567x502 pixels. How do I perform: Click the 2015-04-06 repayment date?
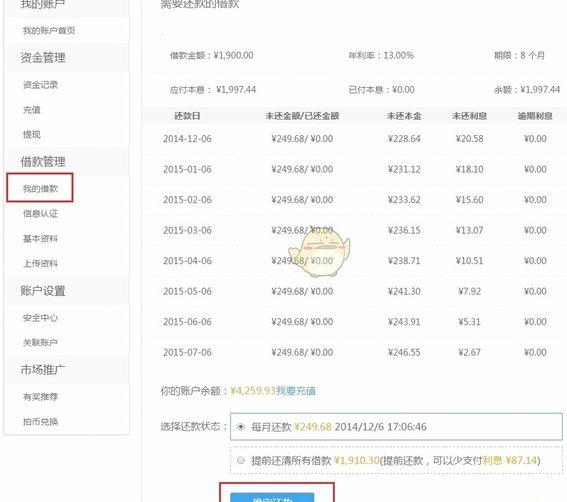pos(187,261)
